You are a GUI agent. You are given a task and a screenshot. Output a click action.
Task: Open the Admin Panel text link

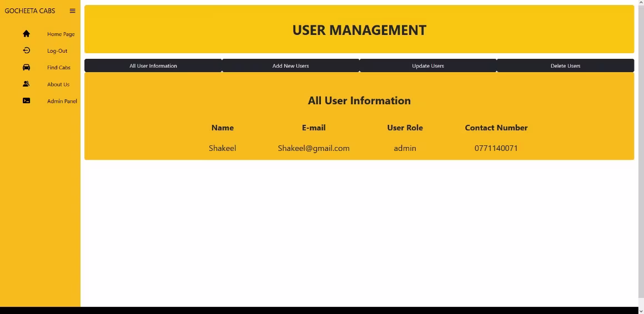pyautogui.click(x=62, y=102)
